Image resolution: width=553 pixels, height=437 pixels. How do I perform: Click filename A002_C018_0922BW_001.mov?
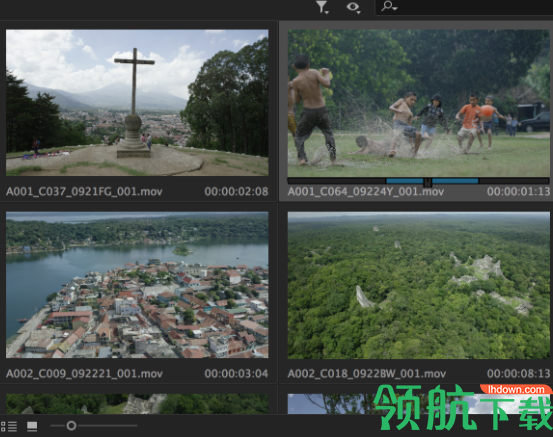tap(367, 374)
